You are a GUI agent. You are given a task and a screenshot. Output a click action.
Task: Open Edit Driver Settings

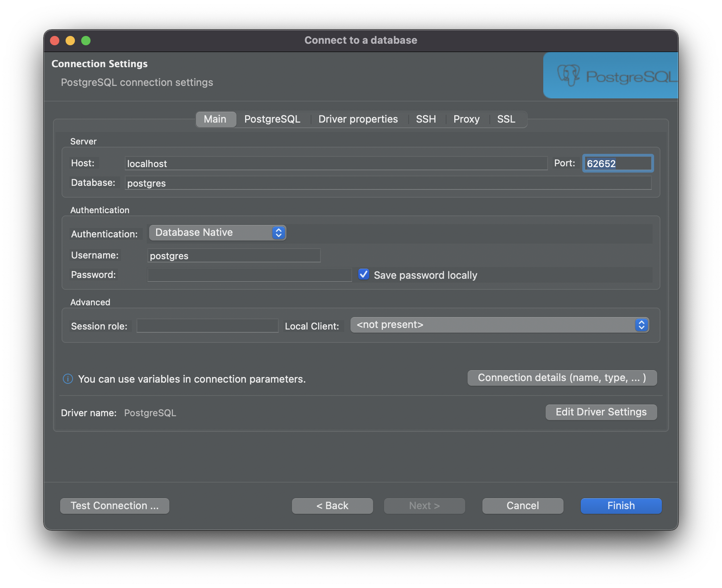[601, 412]
